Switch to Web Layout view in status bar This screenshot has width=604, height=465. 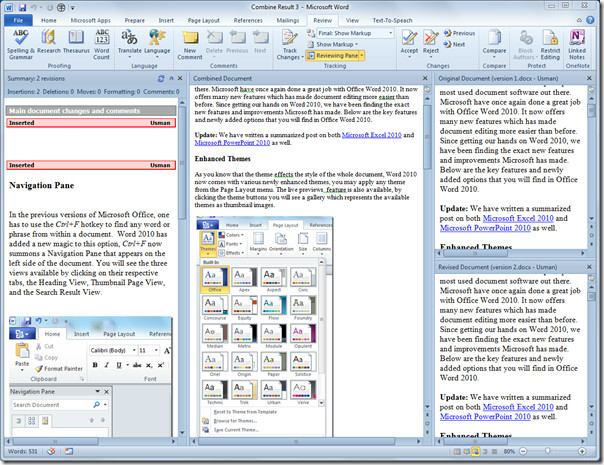(x=475, y=451)
